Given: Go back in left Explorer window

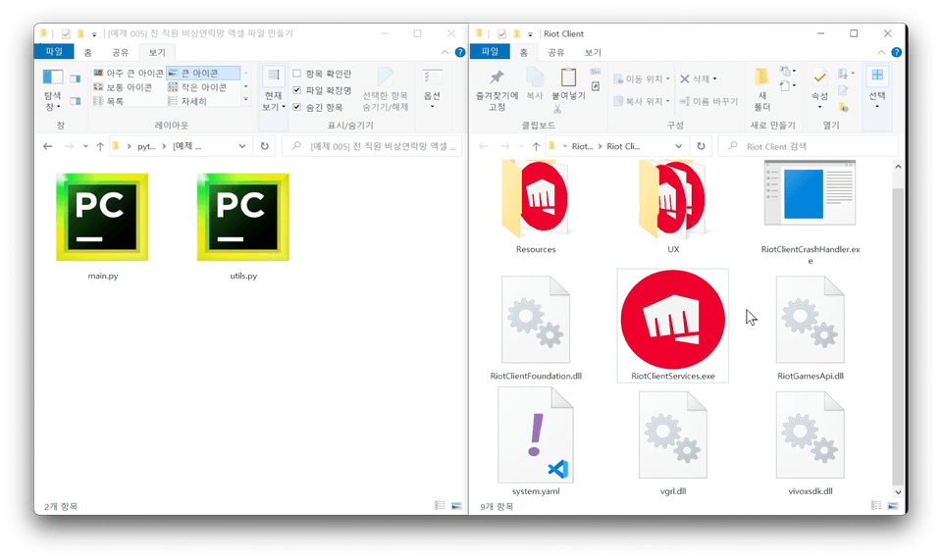Looking at the screenshot, I should pos(47,146).
